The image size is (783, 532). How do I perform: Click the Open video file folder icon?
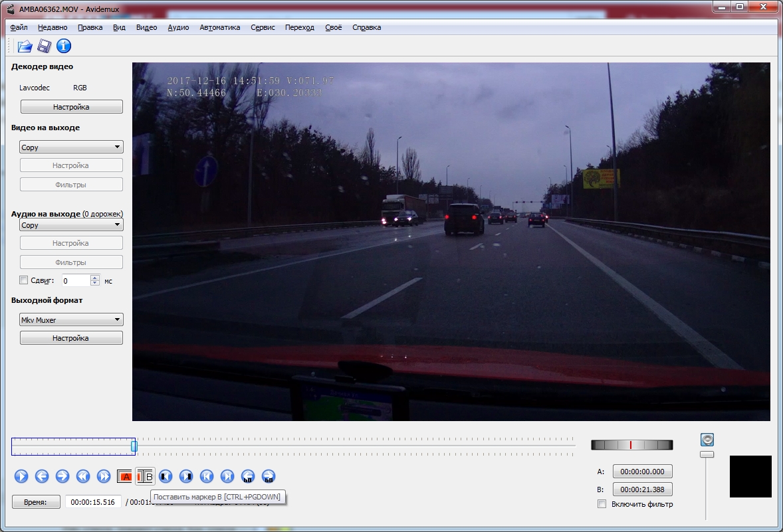pyautogui.click(x=25, y=46)
